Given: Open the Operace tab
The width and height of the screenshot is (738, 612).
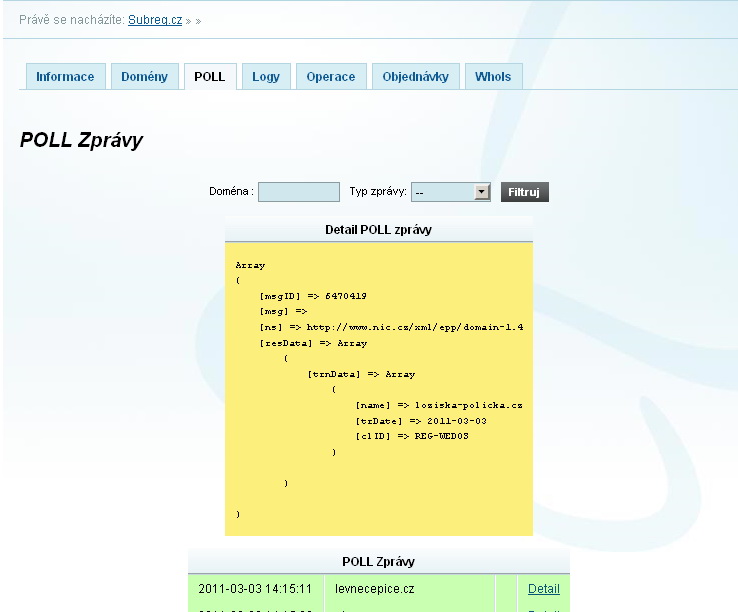Looking at the screenshot, I should pyautogui.click(x=330, y=77).
